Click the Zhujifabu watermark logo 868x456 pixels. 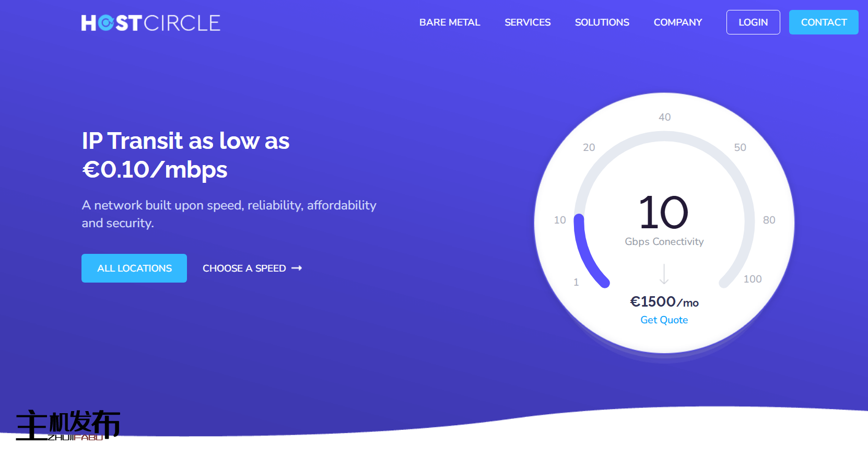[x=68, y=425]
